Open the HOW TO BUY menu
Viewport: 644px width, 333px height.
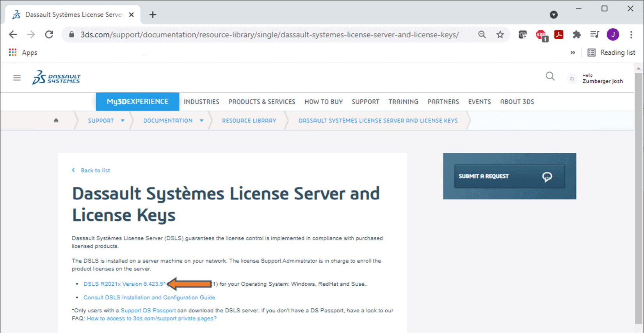[x=324, y=102]
